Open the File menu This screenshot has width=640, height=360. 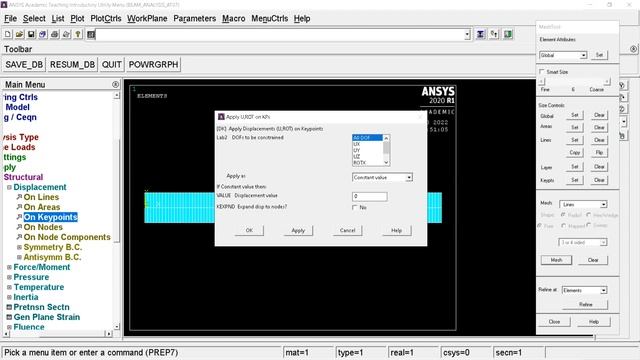[10, 18]
